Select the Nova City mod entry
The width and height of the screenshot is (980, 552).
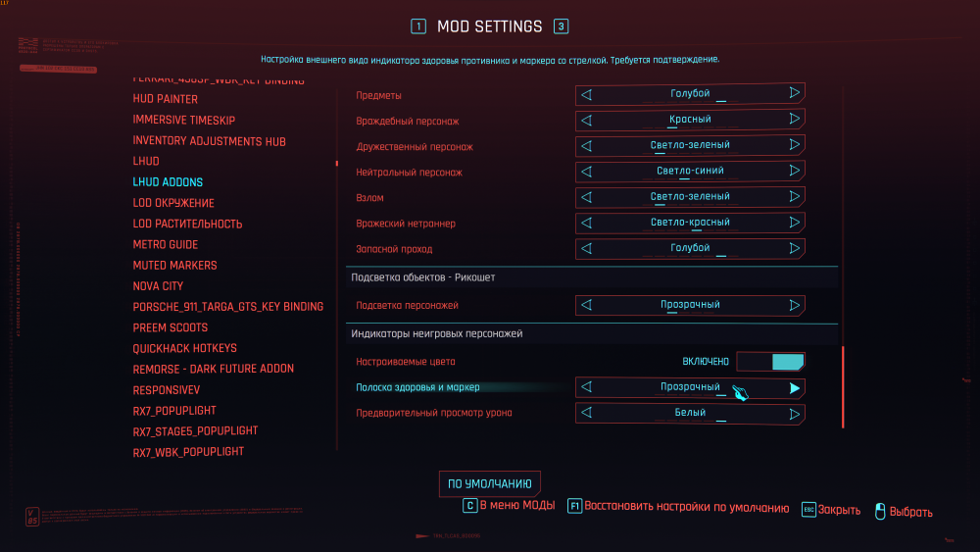(158, 286)
